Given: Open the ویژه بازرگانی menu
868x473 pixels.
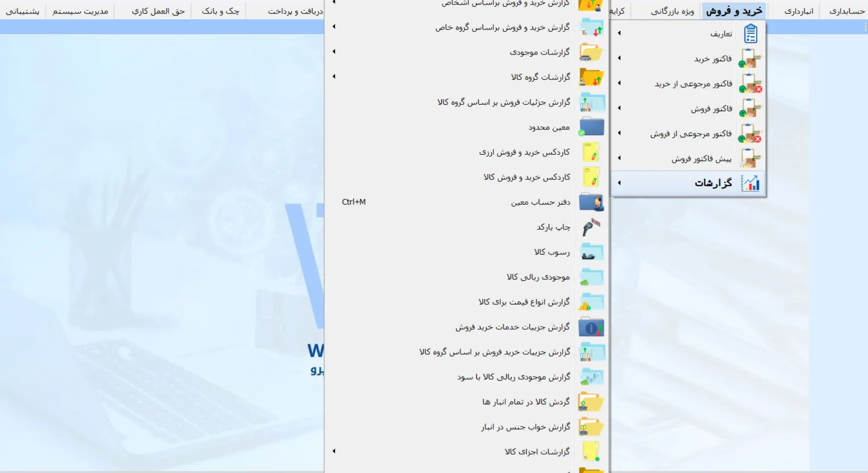Looking at the screenshot, I should [x=672, y=11].
